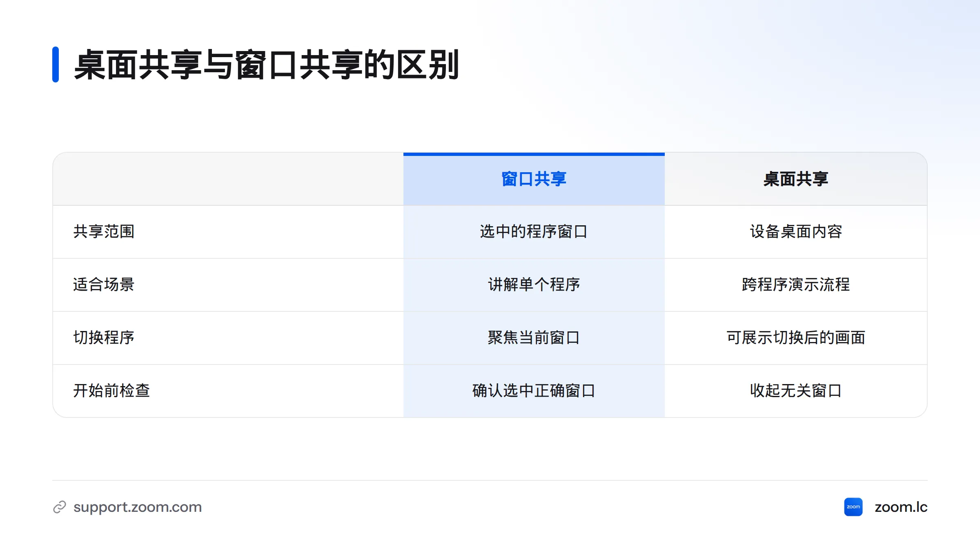This screenshot has height=551, width=980.
Task: Click the cell 选中的程序窗口
Action: pyautogui.click(x=534, y=231)
